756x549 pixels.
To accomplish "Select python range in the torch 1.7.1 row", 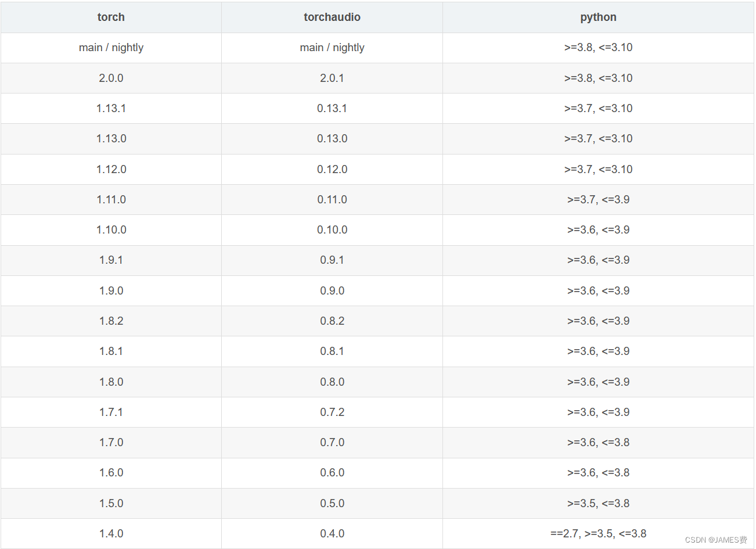I will tap(598, 412).
